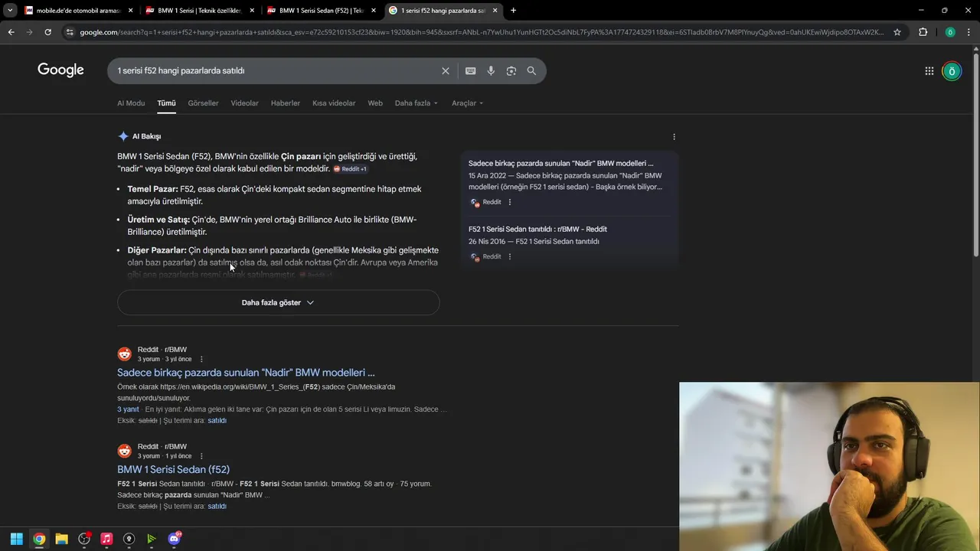
Task: Open File Explorer from the taskbar
Action: pos(61,539)
